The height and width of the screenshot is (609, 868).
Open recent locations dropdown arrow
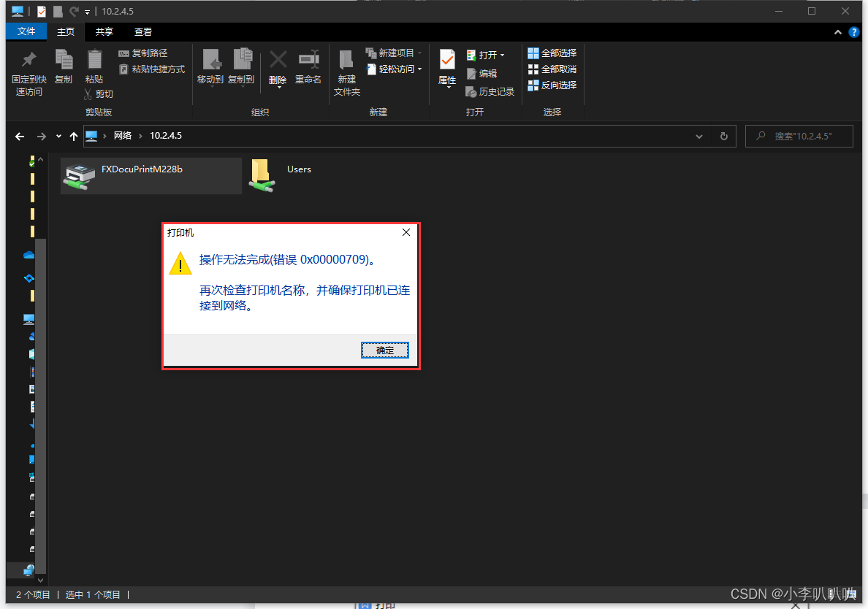pos(58,136)
